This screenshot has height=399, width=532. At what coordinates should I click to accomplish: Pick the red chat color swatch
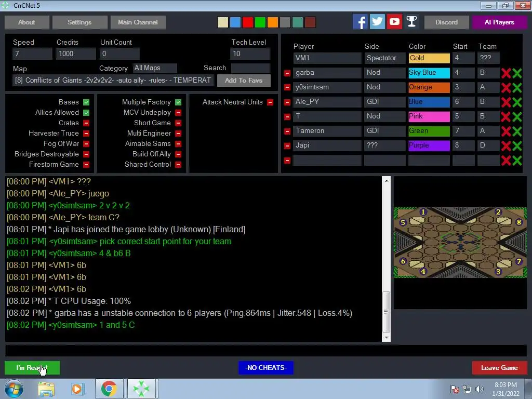(x=248, y=22)
